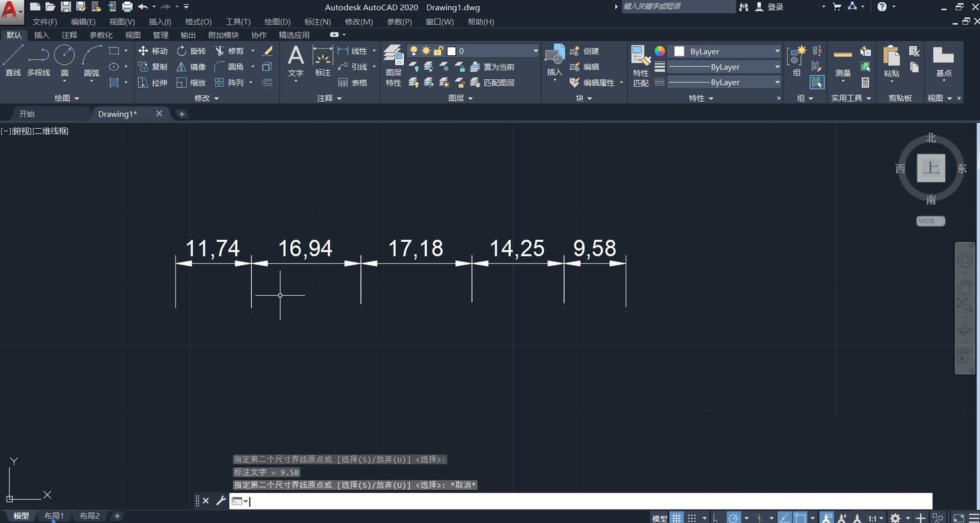Toggle snap mode in status bar

[x=692, y=518]
